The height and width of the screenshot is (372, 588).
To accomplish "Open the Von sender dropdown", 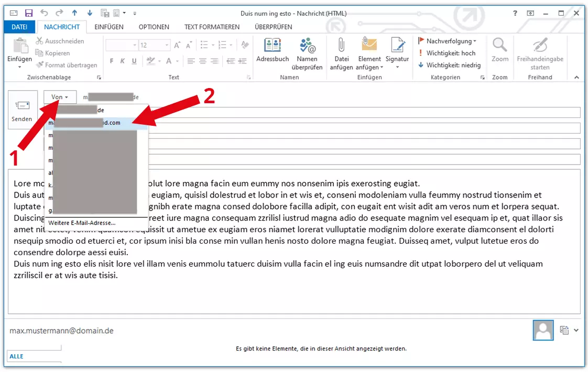I will pyautogui.click(x=59, y=96).
